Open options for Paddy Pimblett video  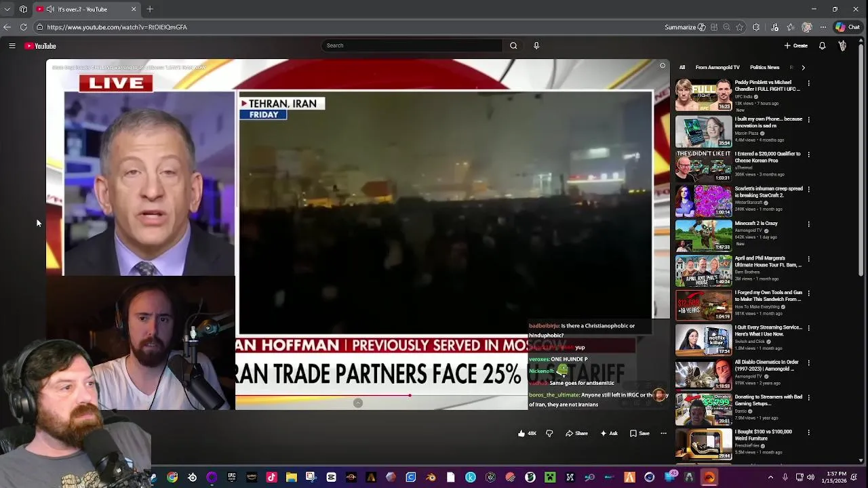808,83
